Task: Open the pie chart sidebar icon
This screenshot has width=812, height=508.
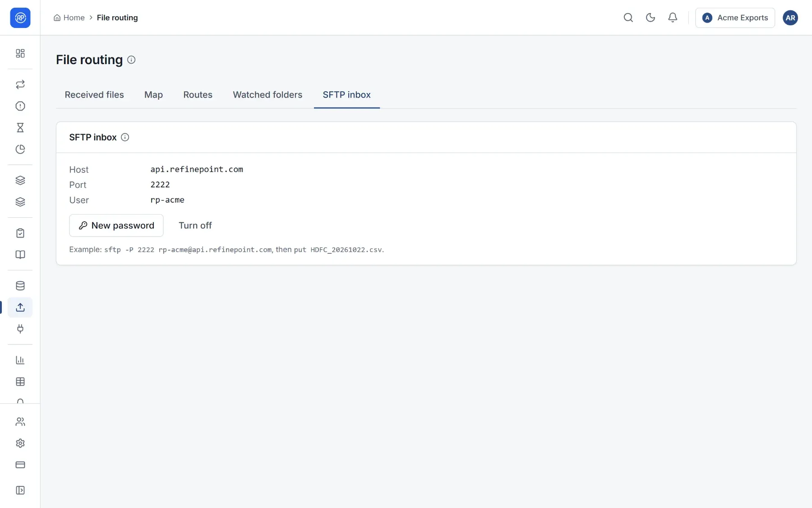Action: click(x=20, y=149)
